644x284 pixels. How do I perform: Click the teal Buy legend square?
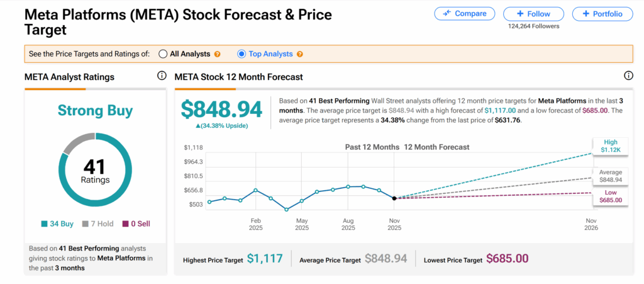tap(45, 224)
